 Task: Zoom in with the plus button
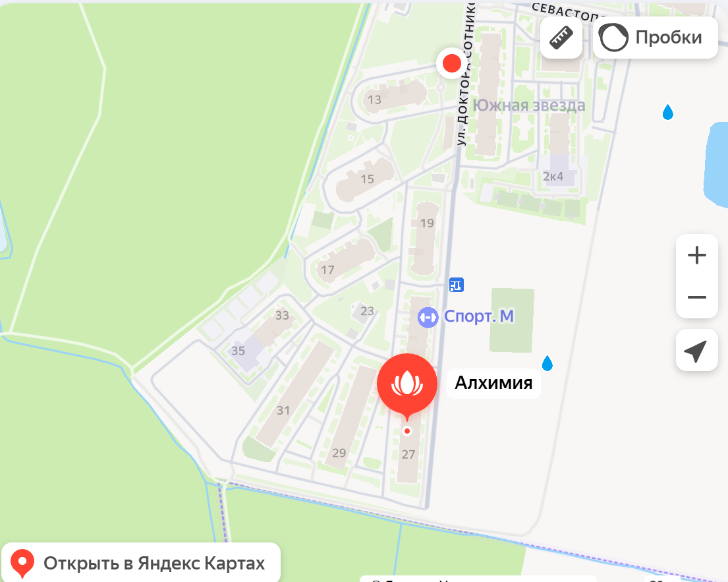pyautogui.click(x=697, y=256)
